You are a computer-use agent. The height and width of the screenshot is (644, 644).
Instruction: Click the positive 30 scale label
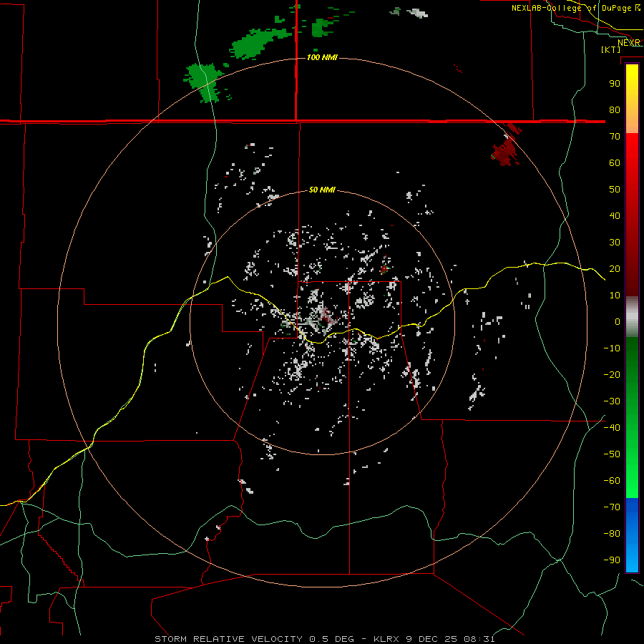[615, 243]
